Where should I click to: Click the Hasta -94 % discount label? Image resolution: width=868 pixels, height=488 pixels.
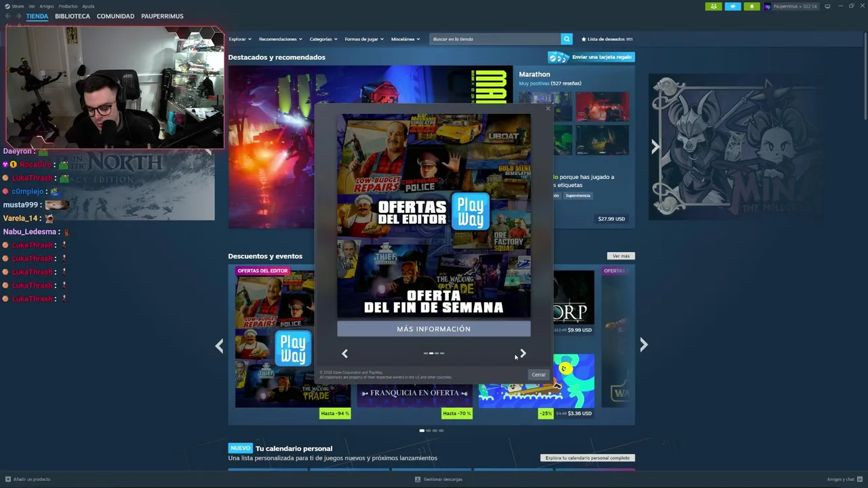335,413
